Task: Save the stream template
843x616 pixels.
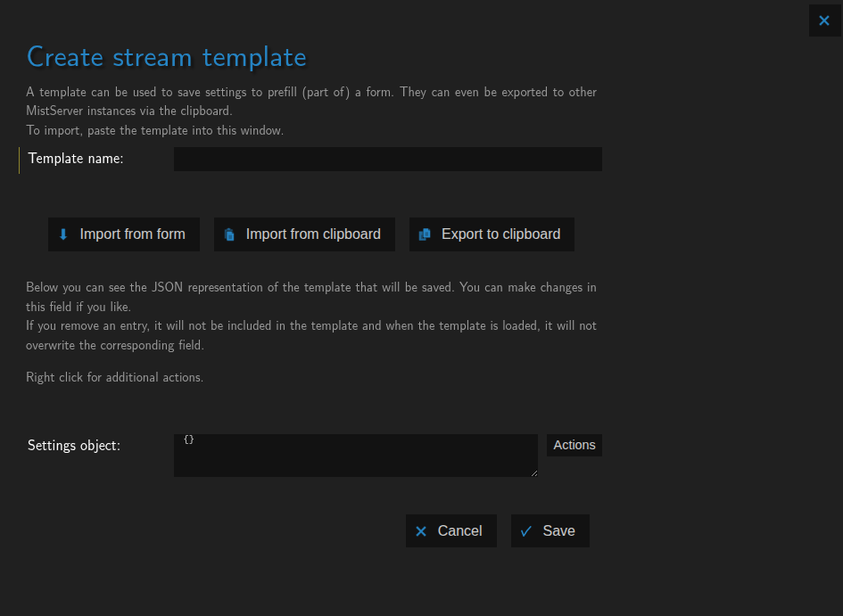Action: click(x=550, y=531)
